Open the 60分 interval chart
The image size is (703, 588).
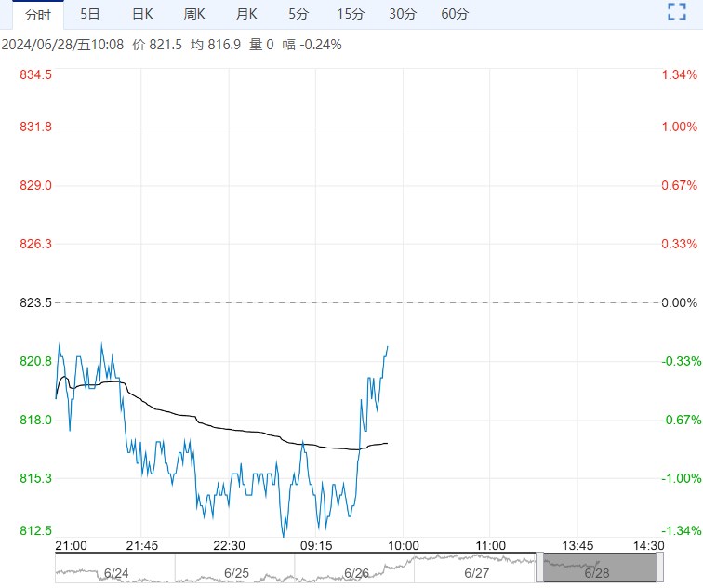point(455,14)
